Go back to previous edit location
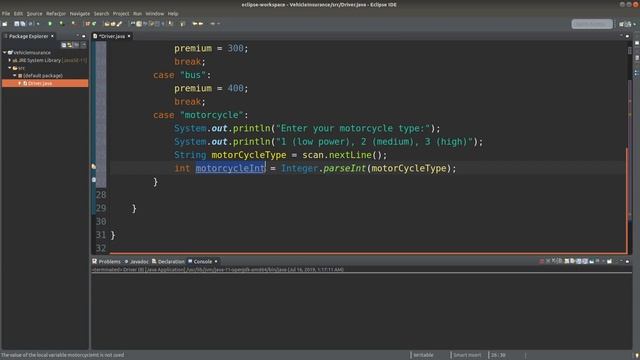640x360 pixels. pos(195,24)
